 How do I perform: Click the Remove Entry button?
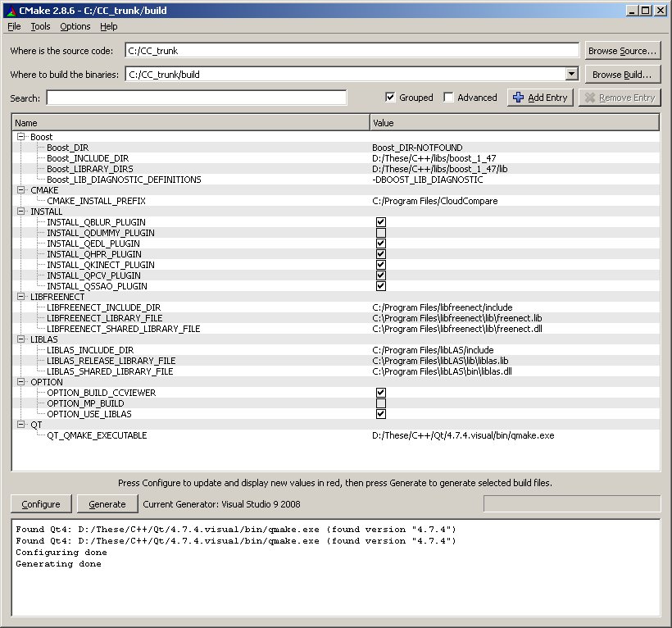point(620,98)
